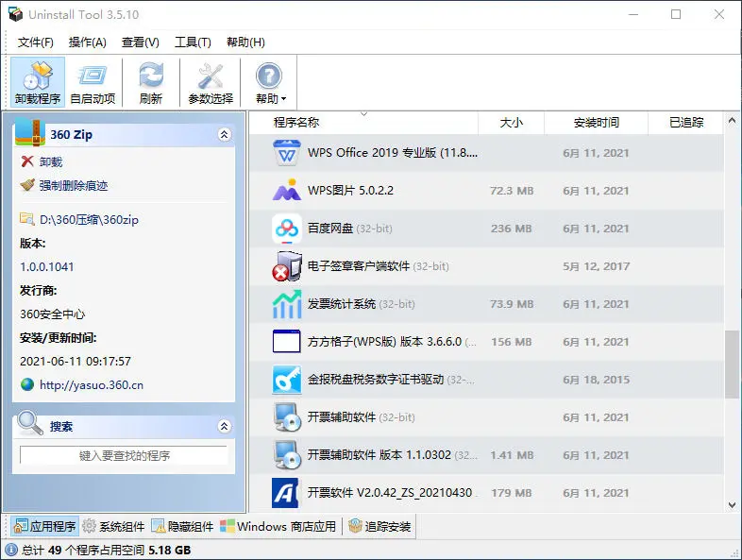Open the 操作(A) menu
The image size is (742, 560).
(x=88, y=42)
